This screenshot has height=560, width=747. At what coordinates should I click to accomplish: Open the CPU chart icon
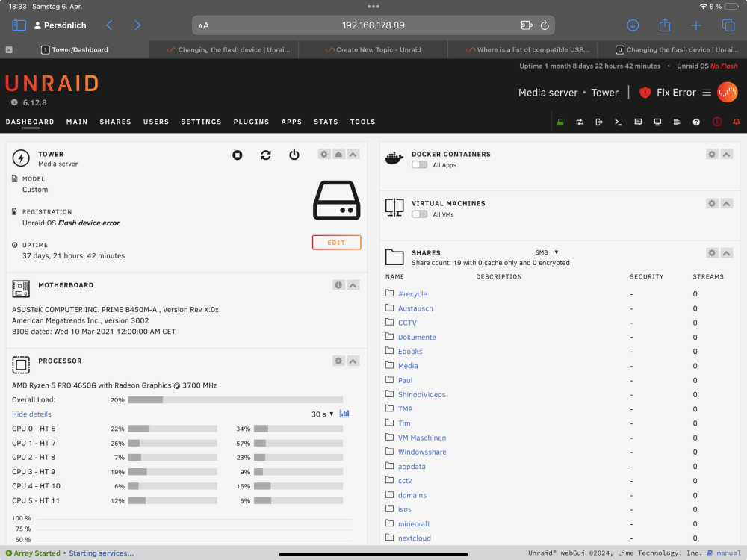click(x=344, y=414)
